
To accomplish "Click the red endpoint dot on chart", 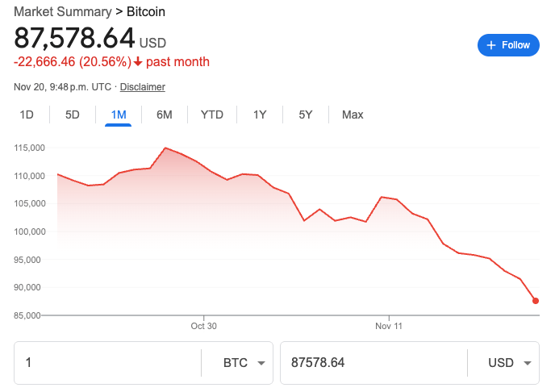I will (536, 301).
